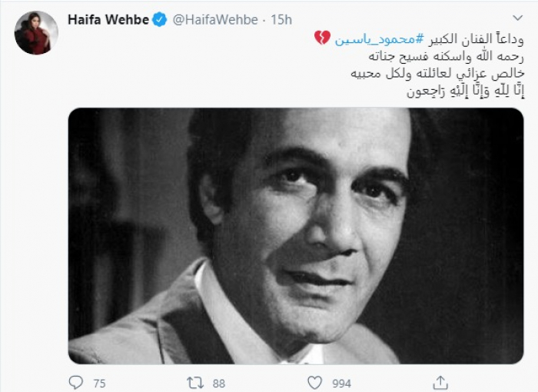Click the 75 replies count

point(99,383)
